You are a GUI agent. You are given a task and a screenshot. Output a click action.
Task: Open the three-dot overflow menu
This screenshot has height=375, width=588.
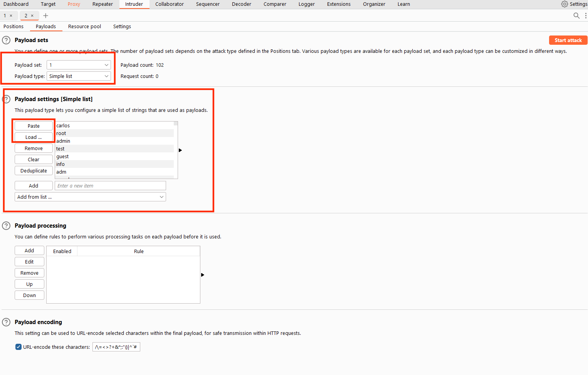click(x=586, y=15)
